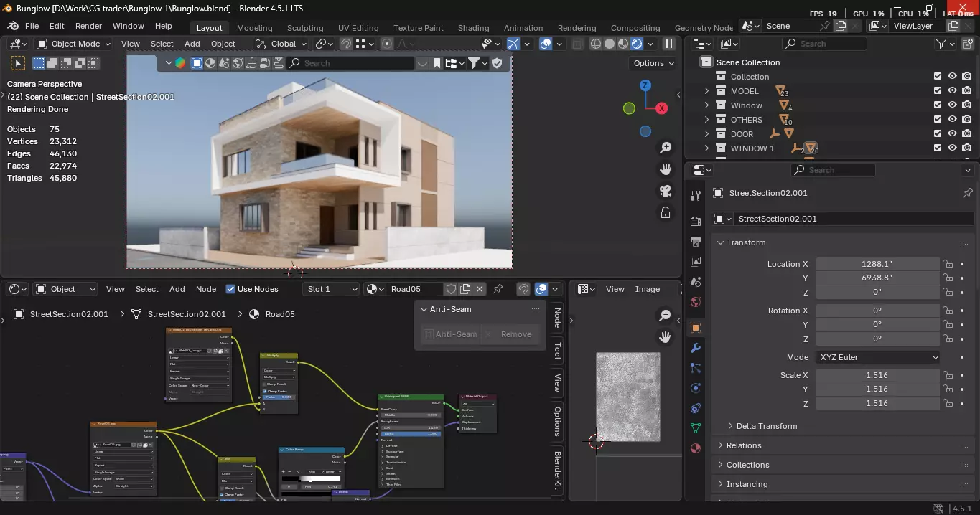The height and width of the screenshot is (515, 980).
Task: Open viewport Options dropdown
Action: point(653,63)
